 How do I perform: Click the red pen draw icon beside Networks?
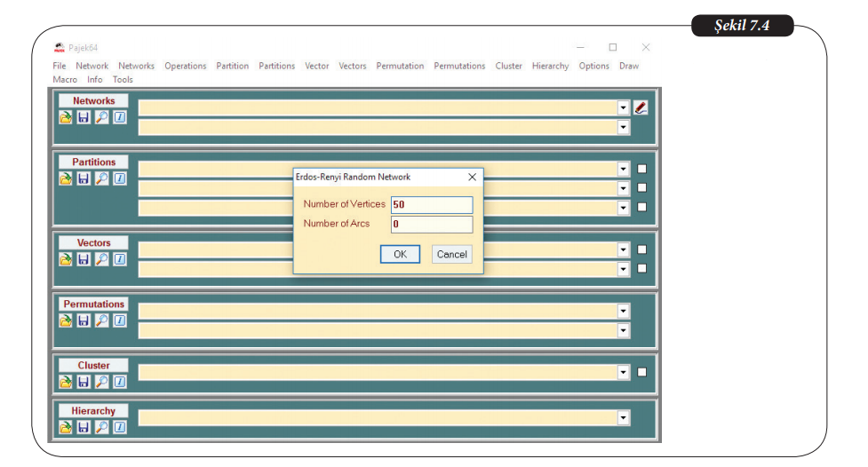[641, 107]
